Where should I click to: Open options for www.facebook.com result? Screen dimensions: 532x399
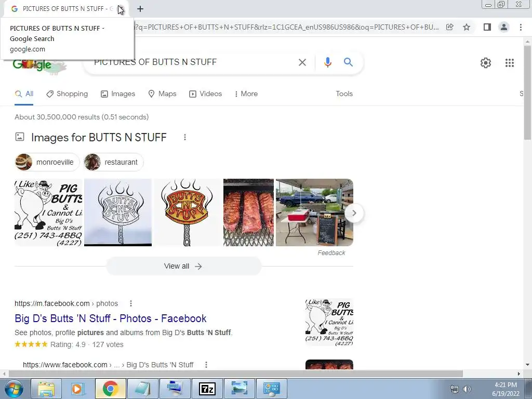[206, 365]
